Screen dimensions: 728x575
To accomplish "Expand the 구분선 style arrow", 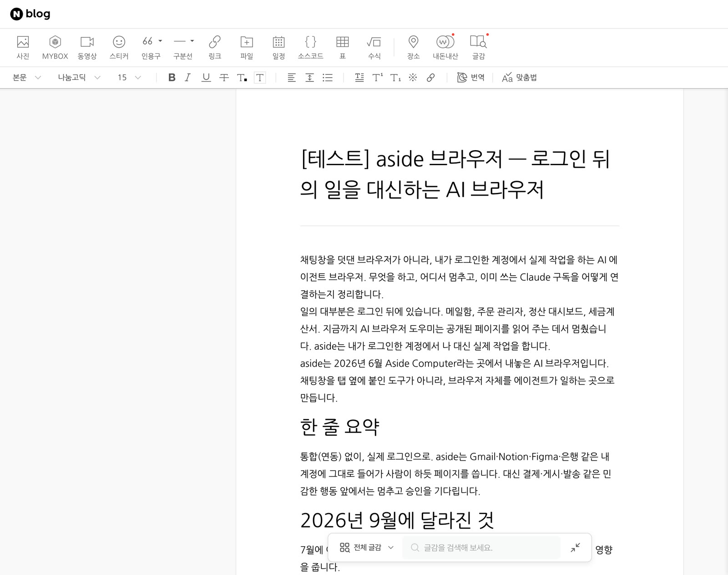I will click(x=192, y=41).
